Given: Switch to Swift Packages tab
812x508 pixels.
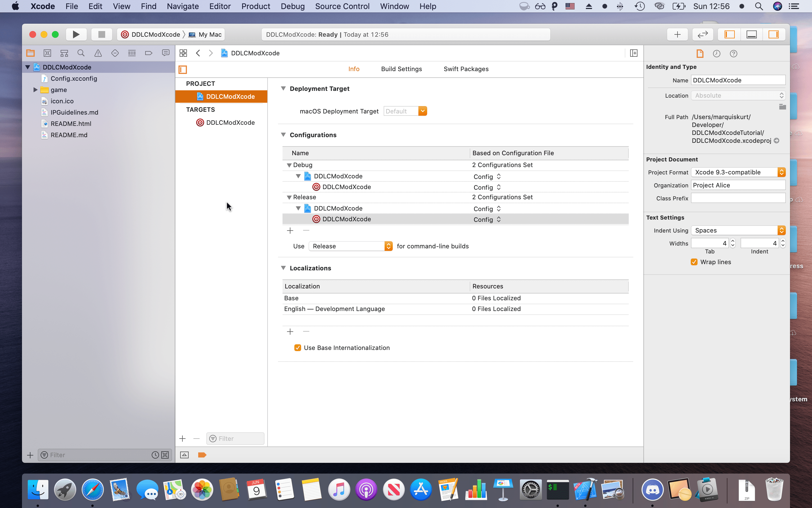Looking at the screenshot, I should [x=466, y=69].
